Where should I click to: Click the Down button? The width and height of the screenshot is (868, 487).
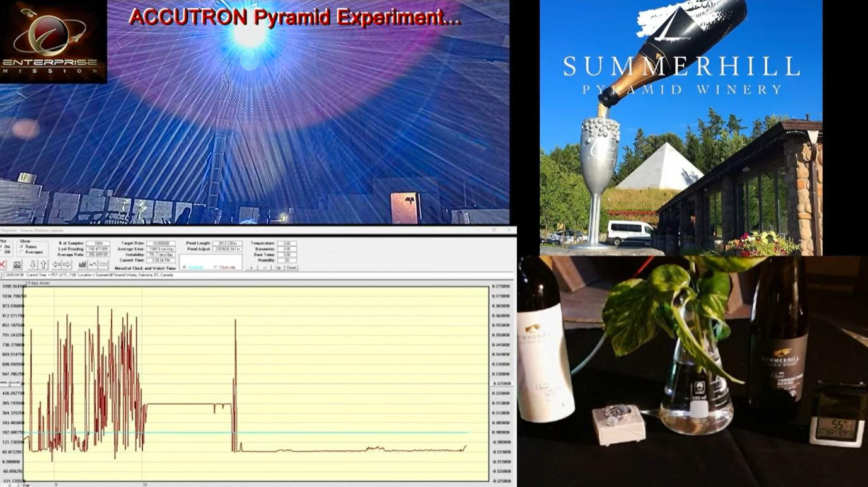[x=291, y=267]
